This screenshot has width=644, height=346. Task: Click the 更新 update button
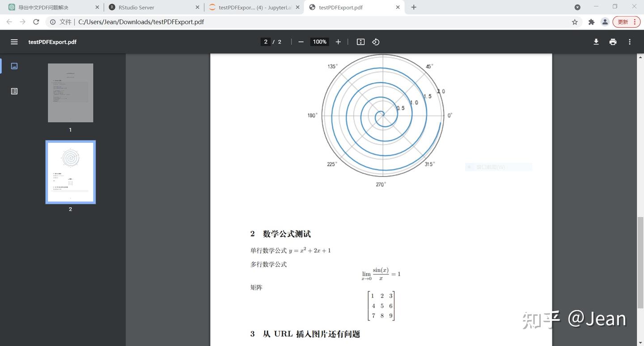(623, 21)
